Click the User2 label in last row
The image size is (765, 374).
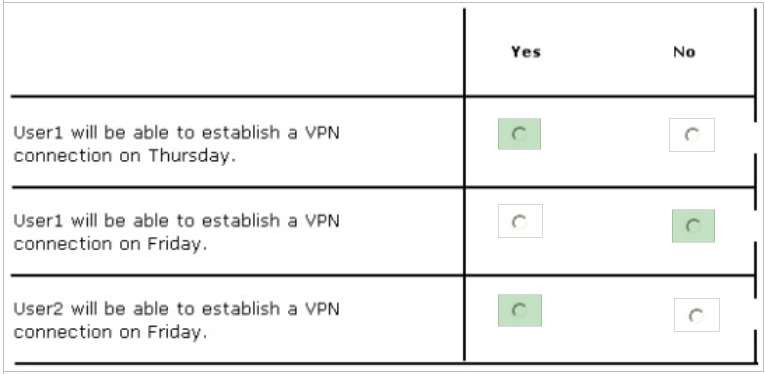38,309
